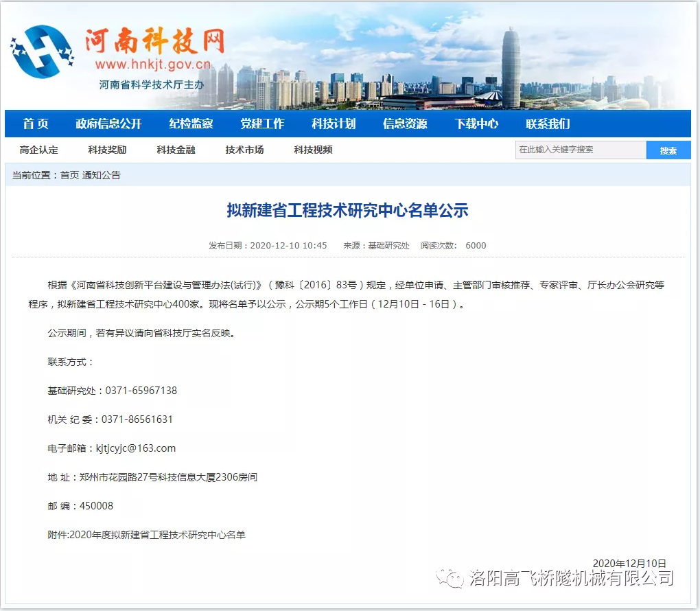Select 科技奖励 in the secondary navigation
Viewport: 700px width, 611px height.
coord(105,150)
